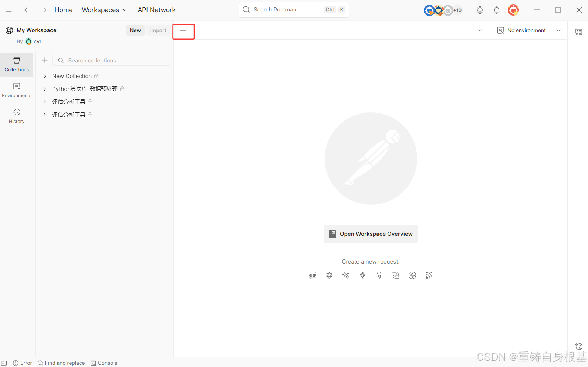
Task: Create a new HTTP request
Action: (x=312, y=275)
